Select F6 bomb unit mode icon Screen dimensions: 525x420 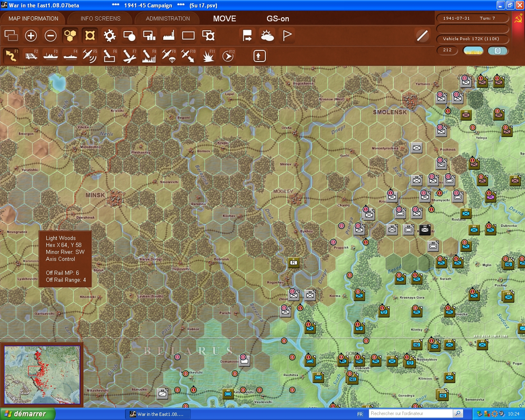click(x=110, y=56)
